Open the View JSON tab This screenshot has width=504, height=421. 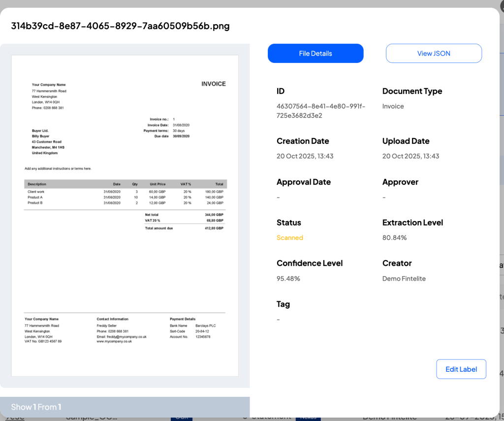(433, 53)
